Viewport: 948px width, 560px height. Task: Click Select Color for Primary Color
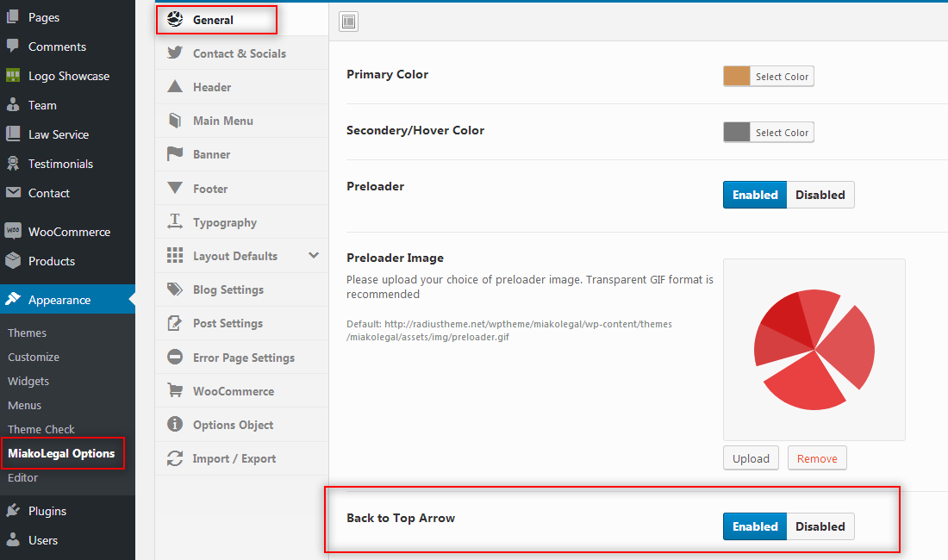pos(782,76)
